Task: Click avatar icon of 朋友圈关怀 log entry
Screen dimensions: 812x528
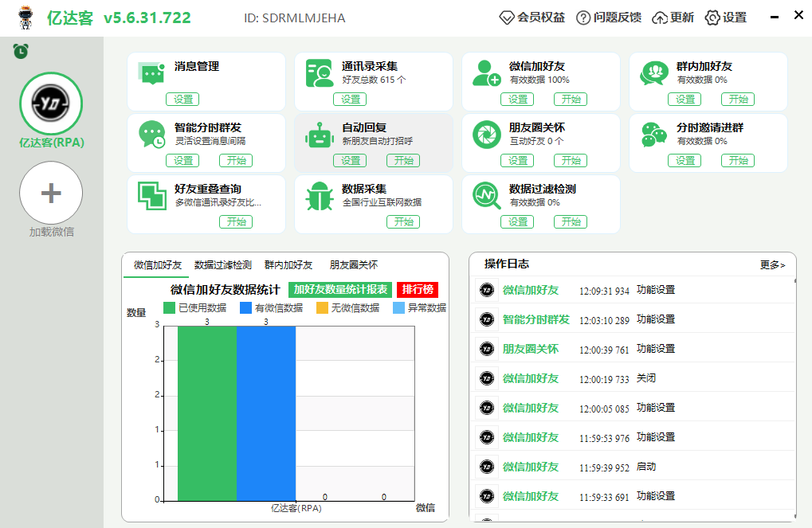Action: [487, 349]
